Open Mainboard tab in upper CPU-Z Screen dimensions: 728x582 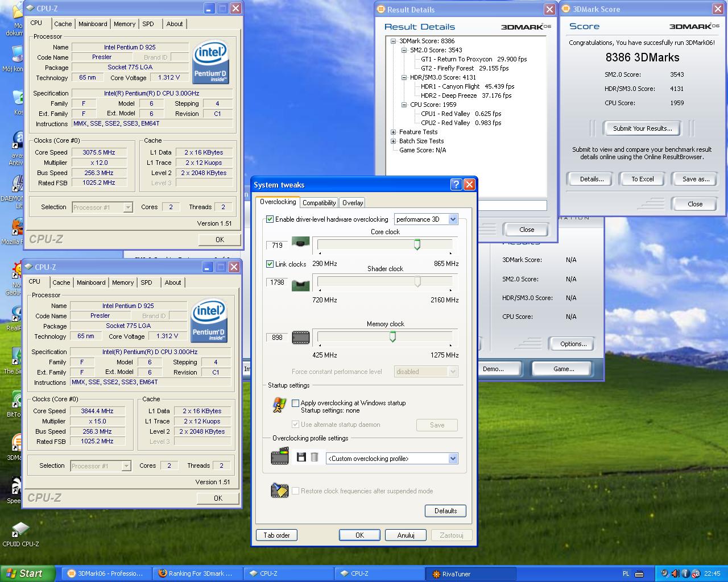click(93, 24)
